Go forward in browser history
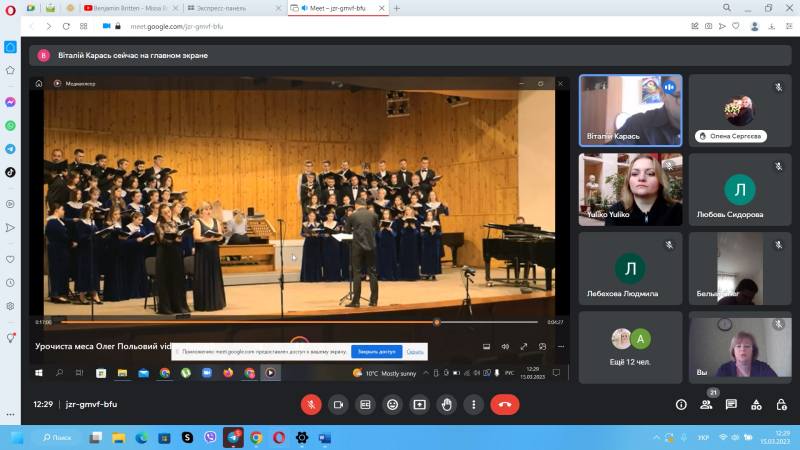The width and height of the screenshot is (800, 450). pyautogui.click(x=48, y=26)
